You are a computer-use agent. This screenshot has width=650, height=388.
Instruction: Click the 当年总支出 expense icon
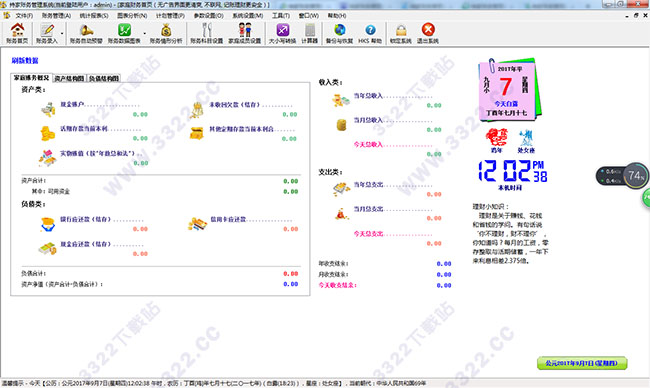[341, 189]
